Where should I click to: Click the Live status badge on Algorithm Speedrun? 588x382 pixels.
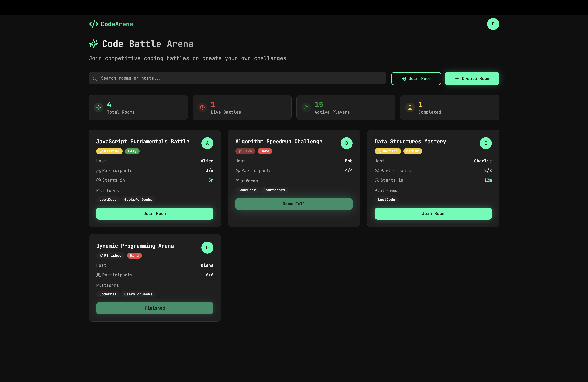coord(245,151)
